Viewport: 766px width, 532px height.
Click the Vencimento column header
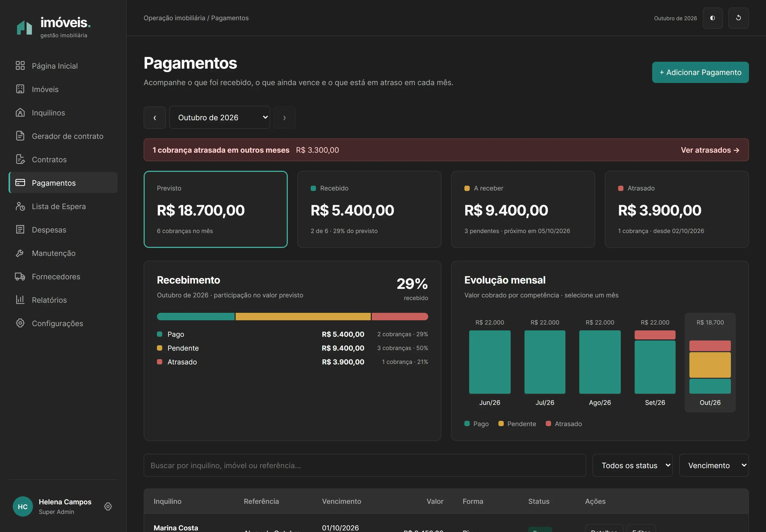click(x=341, y=501)
